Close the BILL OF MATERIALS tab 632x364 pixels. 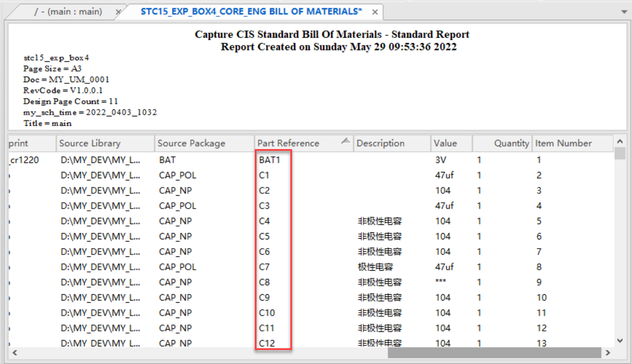point(375,12)
